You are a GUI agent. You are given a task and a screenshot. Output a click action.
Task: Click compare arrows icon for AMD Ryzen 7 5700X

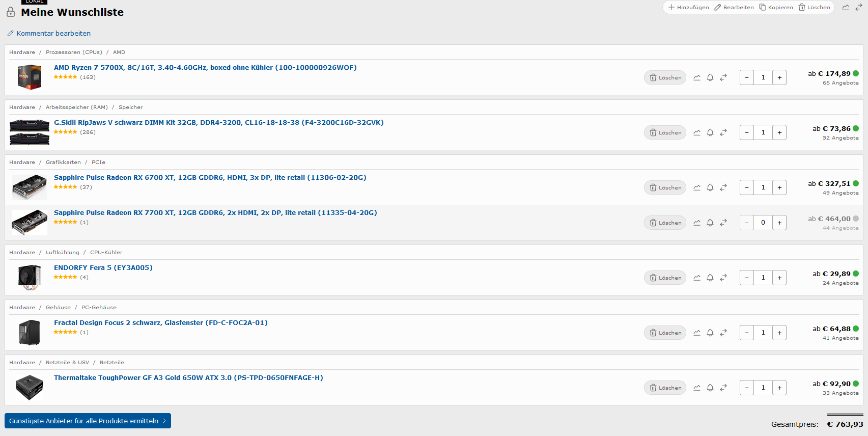point(723,77)
